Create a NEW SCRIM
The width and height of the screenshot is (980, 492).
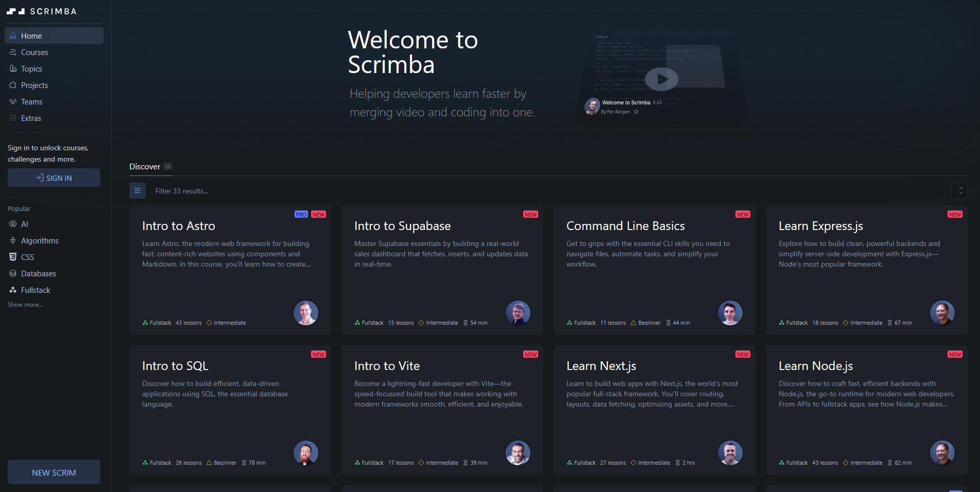coord(54,472)
